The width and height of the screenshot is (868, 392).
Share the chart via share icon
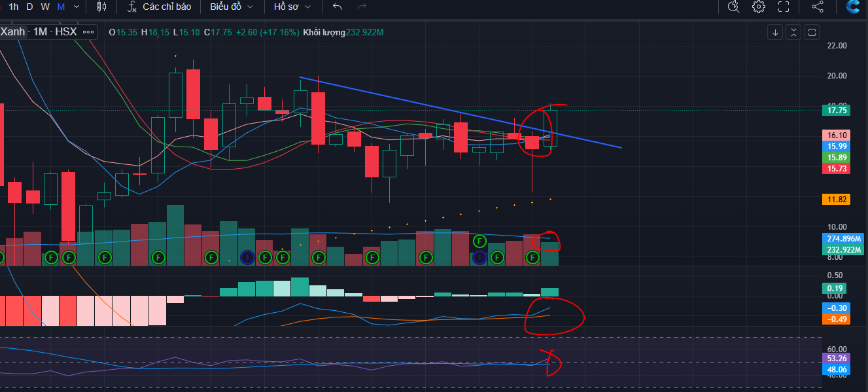coord(818,7)
